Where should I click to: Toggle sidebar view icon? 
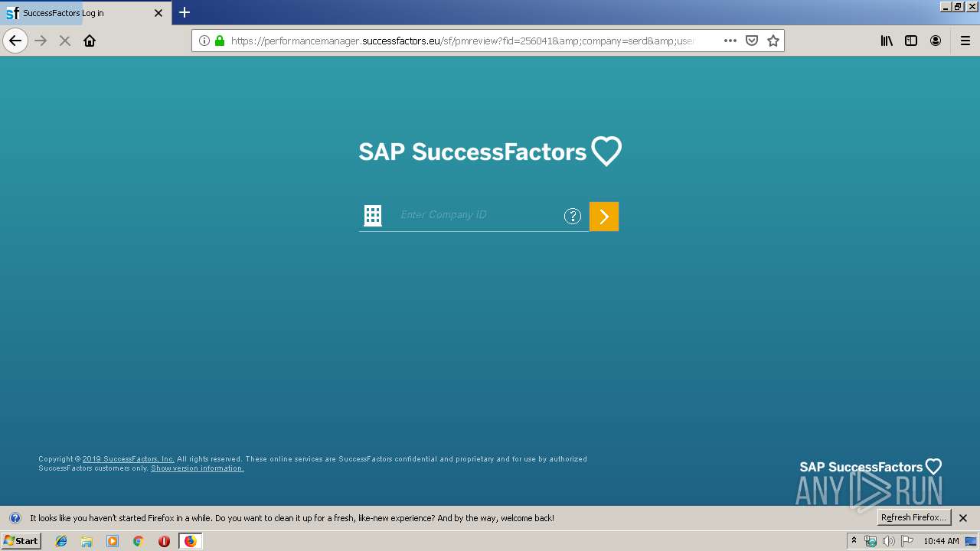tap(911, 41)
